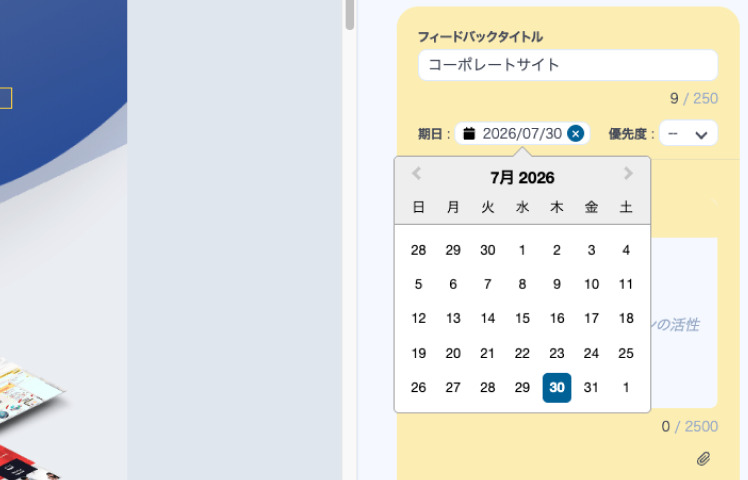Screen dimensions: 748x480
Task: Click the 2026/07/30 due date field
Action: pos(522,134)
